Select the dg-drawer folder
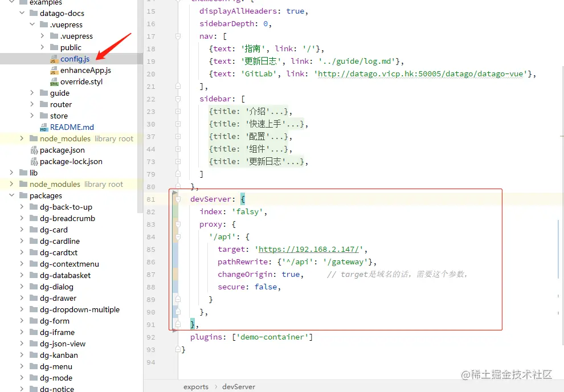Image resolution: width=564 pixels, height=392 pixels. point(58,298)
